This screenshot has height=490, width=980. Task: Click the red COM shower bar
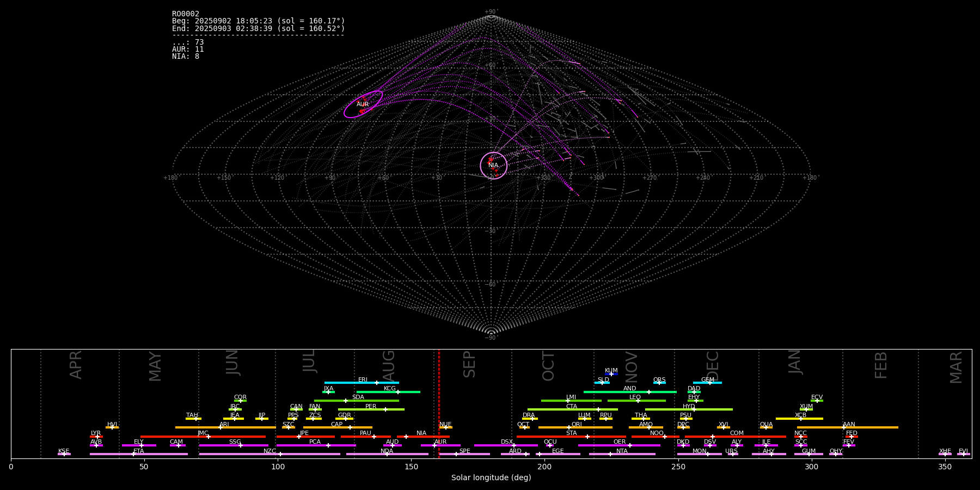[x=751, y=437]
